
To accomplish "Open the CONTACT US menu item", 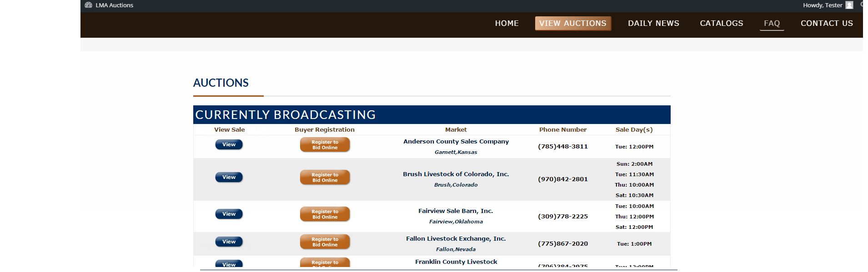I will (x=827, y=23).
